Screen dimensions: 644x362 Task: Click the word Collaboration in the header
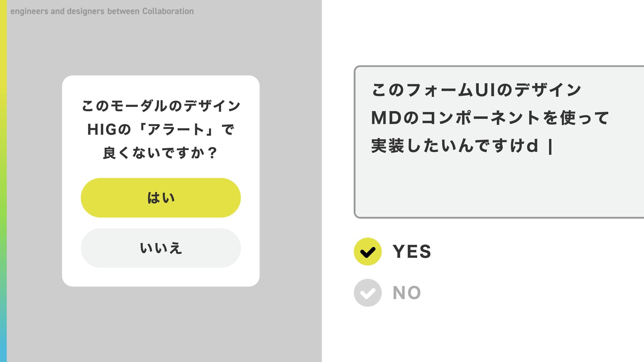point(168,11)
